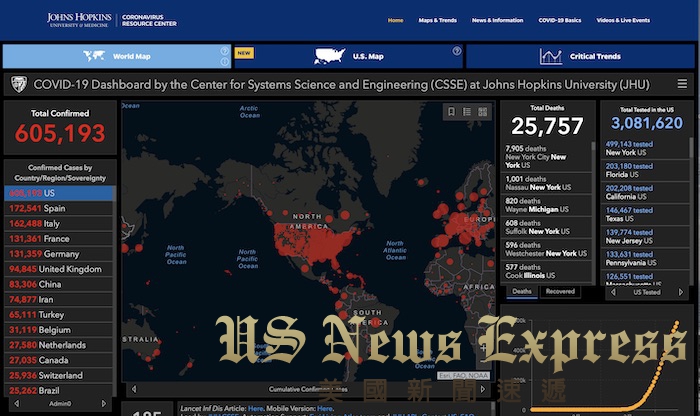700x416 pixels.
Task: Open the Lancet Inf Dis Article Here link
Action: [x=255, y=408]
